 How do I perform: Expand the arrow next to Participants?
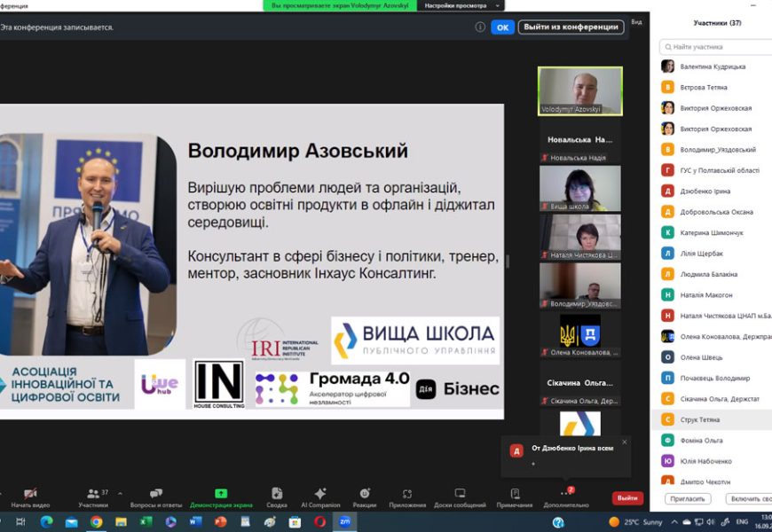point(120,494)
